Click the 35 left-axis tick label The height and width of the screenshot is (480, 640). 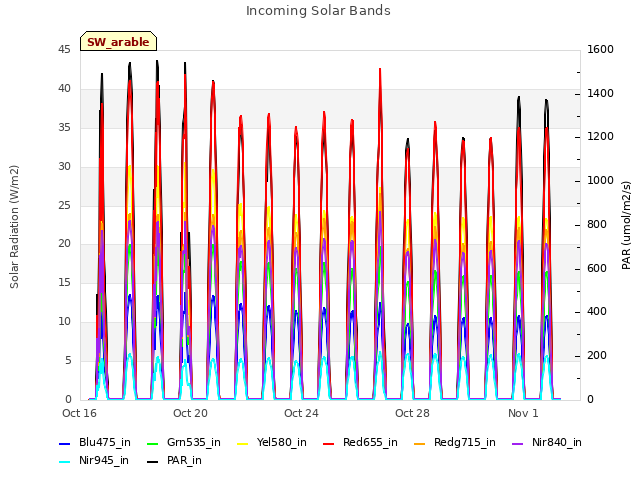coord(64,128)
